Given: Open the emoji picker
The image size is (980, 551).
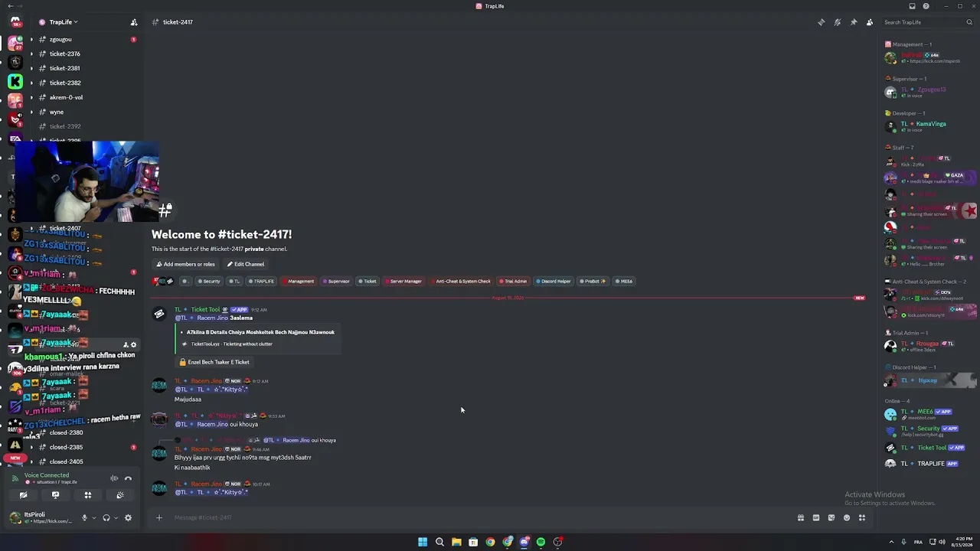Looking at the screenshot, I should [847, 517].
